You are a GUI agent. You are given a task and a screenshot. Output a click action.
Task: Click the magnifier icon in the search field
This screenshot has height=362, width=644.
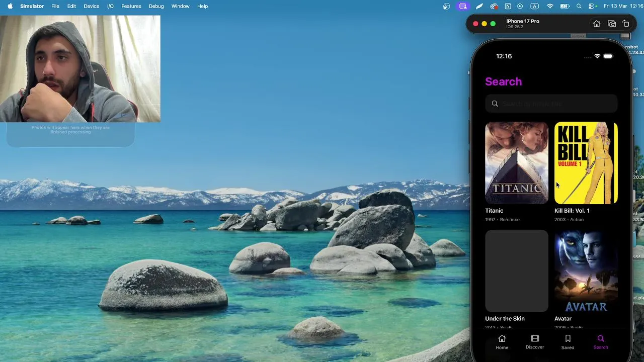tap(495, 104)
